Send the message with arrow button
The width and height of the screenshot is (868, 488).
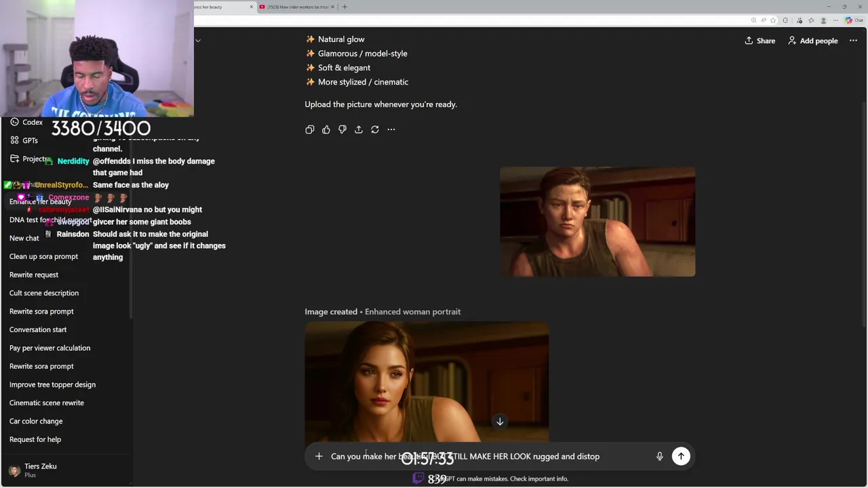pos(681,456)
